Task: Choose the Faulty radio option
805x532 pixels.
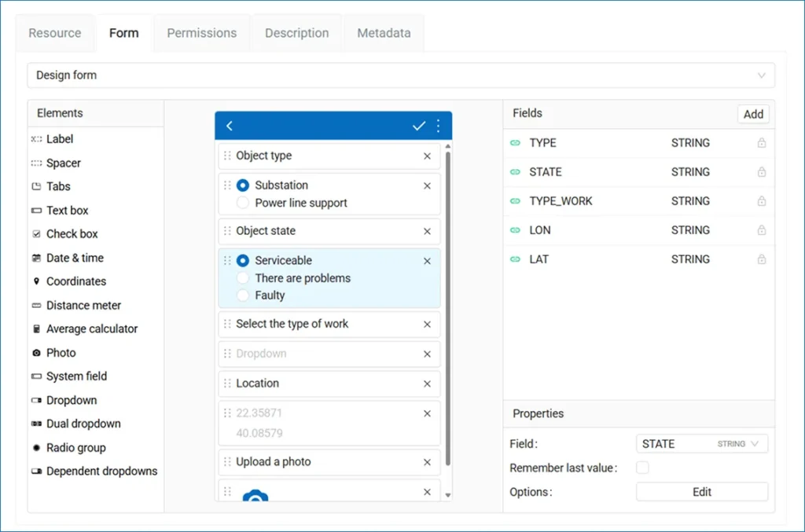Action: tap(243, 295)
